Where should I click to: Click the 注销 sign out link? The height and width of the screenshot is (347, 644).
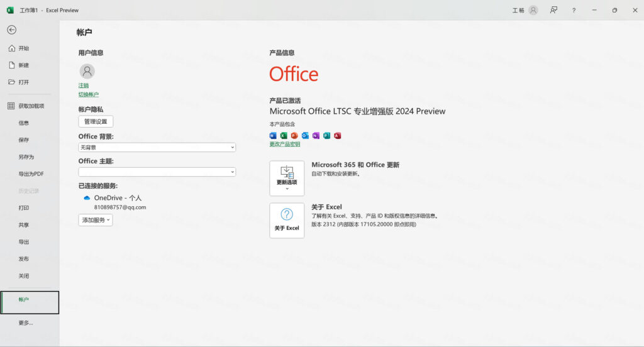point(84,85)
